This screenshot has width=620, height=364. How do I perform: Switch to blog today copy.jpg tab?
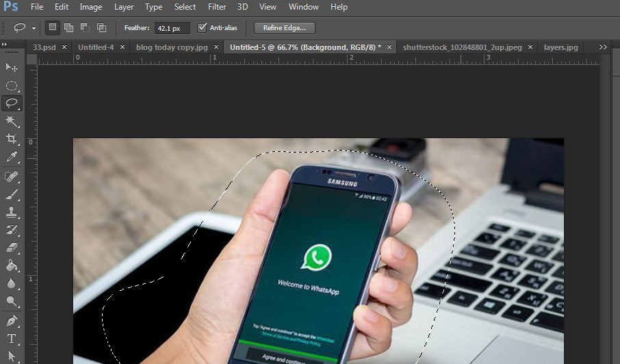pyautogui.click(x=172, y=47)
